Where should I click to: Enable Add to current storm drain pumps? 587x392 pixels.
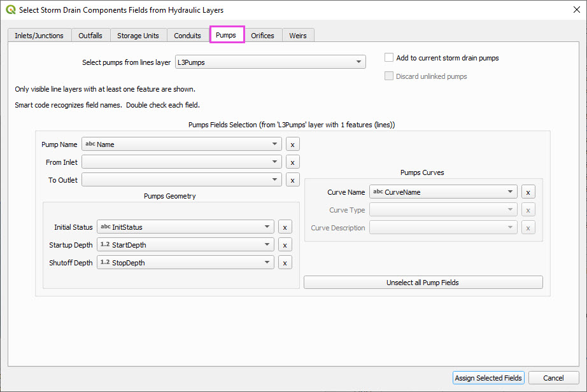(x=389, y=58)
